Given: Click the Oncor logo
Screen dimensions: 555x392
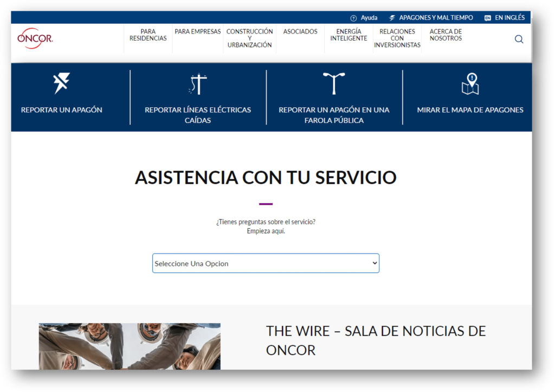Looking at the screenshot, I should [x=35, y=38].
